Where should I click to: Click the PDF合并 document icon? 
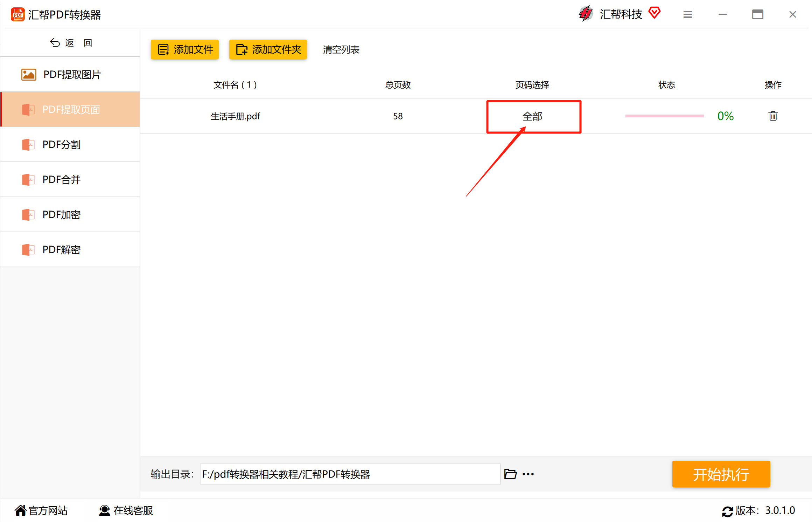point(28,179)
